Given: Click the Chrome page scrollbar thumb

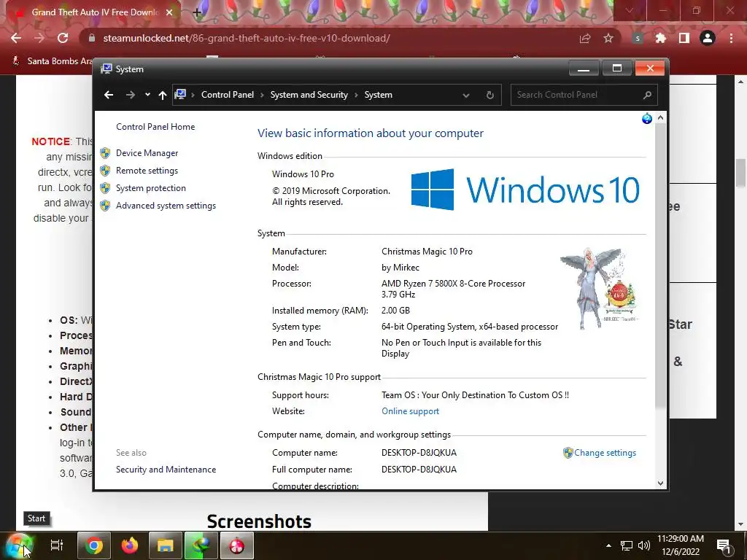Looking at the screenshot, I should tap(740, 172).
